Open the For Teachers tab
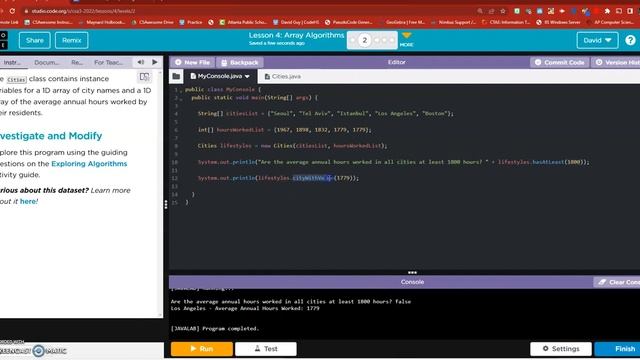640x360 pixels. pos(109,62)
